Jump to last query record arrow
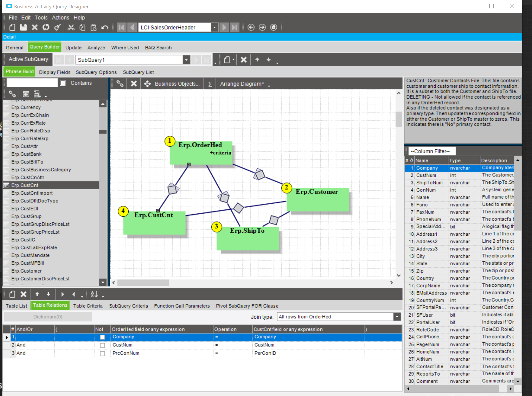This screenshot has width=532, height=396. pos(235,27)
